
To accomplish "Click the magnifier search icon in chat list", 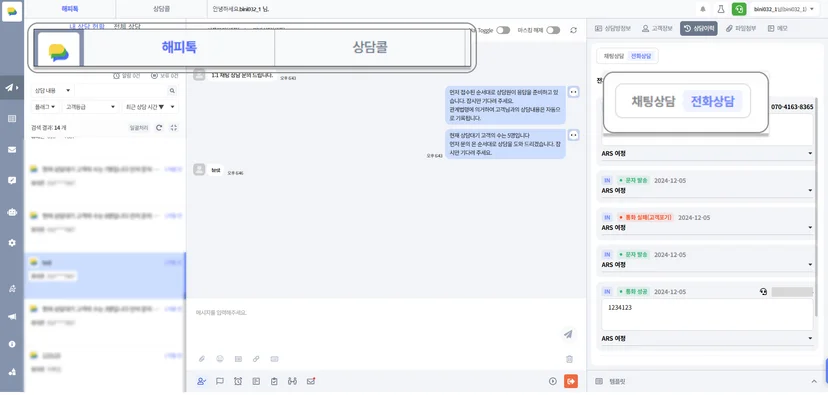I will click(172, 91).
